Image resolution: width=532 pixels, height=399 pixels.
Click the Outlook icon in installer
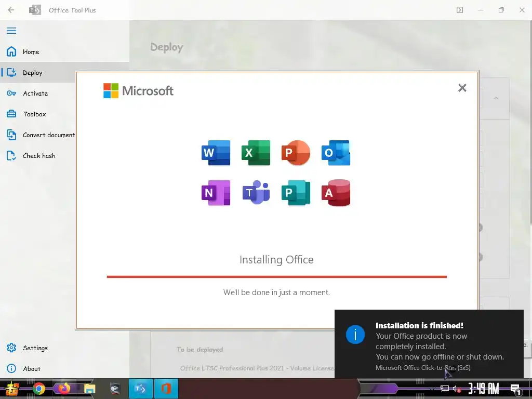(x=336, y=153)
